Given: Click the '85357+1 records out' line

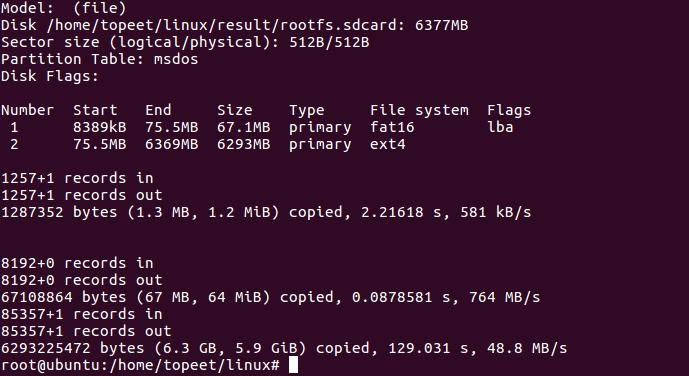Looking at the screenshot, I should [86, 332].
